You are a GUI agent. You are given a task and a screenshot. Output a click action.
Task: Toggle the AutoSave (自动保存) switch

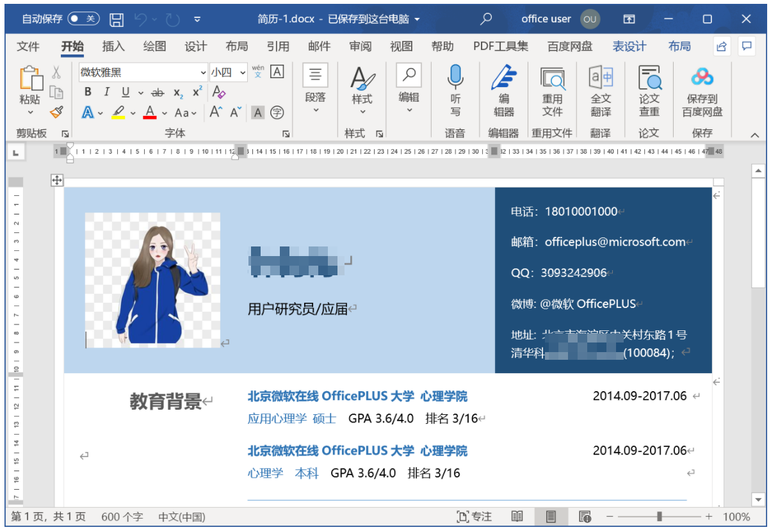[x=85, y=19]
